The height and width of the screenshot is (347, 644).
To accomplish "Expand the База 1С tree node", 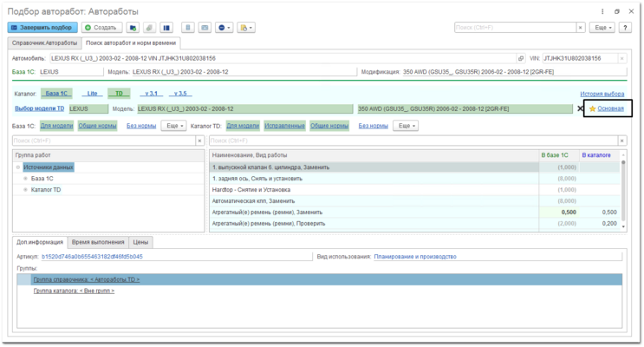I will (x=25, y=179).
